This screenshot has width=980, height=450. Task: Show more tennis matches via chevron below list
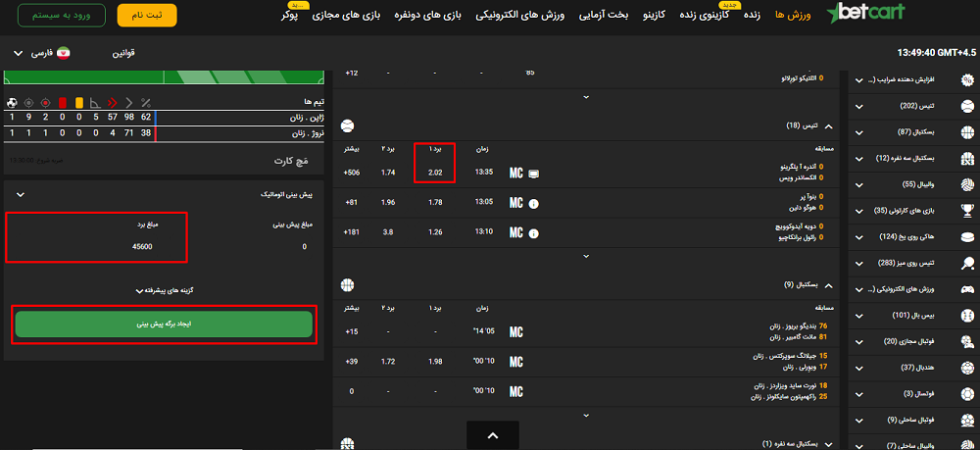(586, 256)
